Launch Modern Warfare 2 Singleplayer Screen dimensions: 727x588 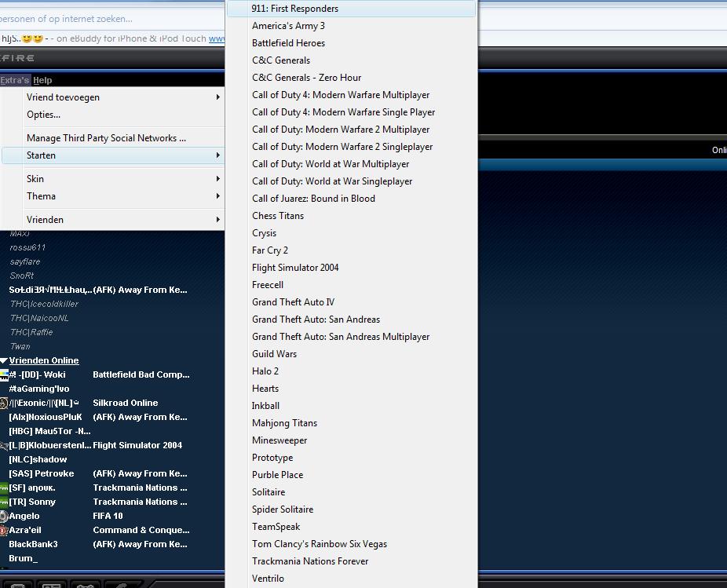click(352, 147)
